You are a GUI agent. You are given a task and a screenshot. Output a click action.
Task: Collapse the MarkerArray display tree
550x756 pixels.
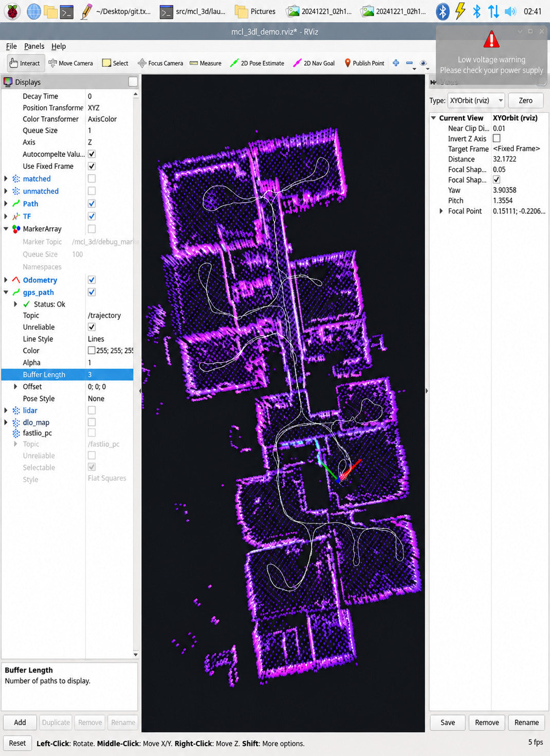coord(6,229)
